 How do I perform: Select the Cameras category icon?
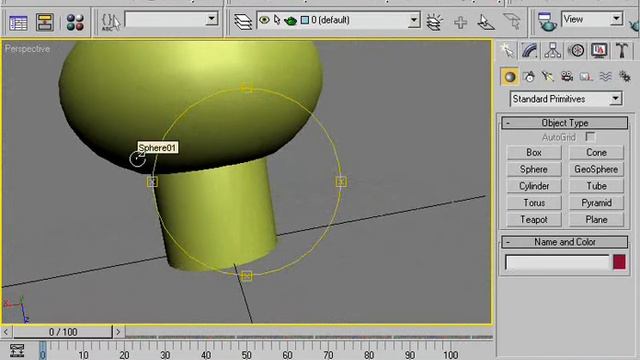point(567,76)
